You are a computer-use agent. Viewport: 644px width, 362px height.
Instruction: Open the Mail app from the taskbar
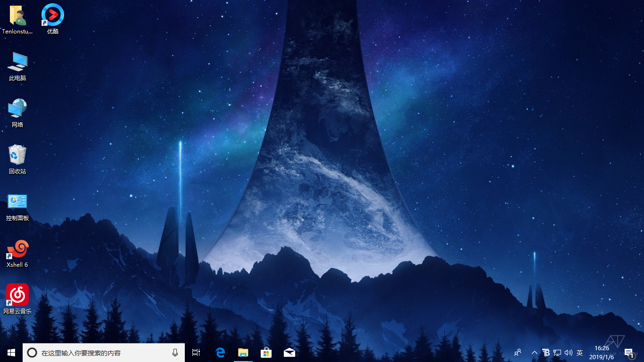[289, 353]
